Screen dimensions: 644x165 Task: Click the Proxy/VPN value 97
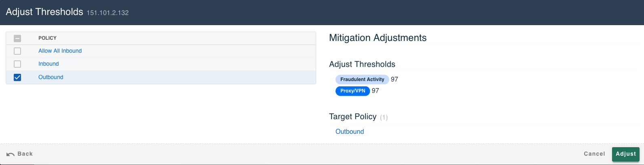coord(376,91)
